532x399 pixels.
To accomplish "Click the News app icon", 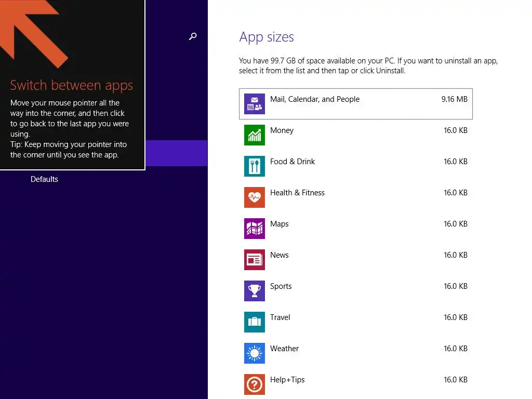I will coord(255,260).
